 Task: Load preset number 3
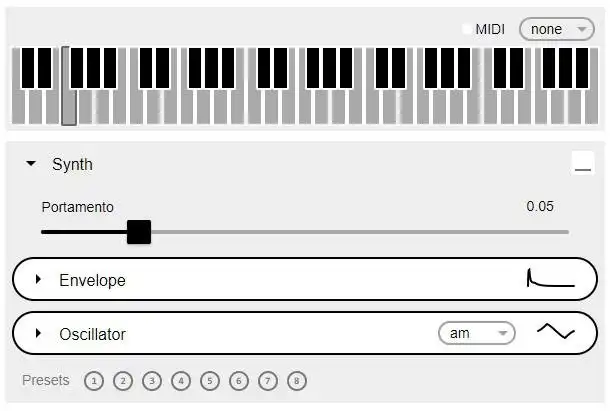click(x=151, y=381)
